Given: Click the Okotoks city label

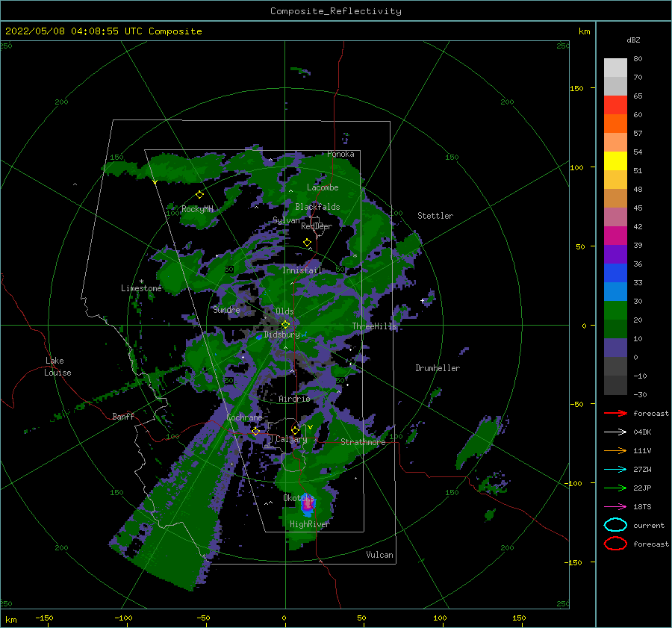Looking at the screenshot, I should [299, 497].
